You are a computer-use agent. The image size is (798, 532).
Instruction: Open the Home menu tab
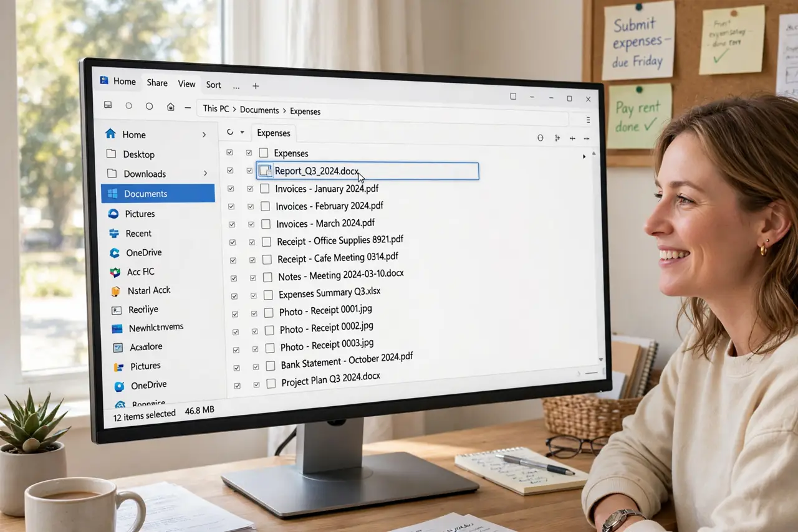click(125, 82)
